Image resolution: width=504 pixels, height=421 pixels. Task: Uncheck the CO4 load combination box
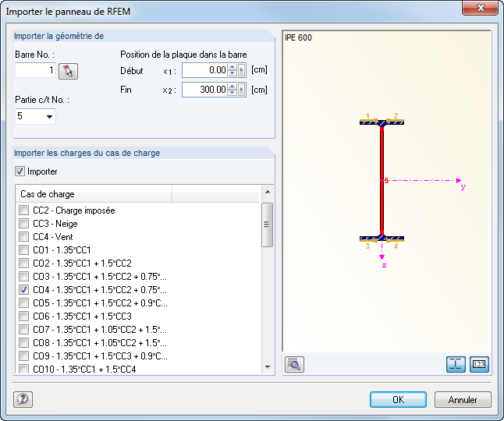23,290
